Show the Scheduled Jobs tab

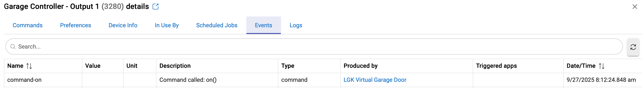(216, 25)
